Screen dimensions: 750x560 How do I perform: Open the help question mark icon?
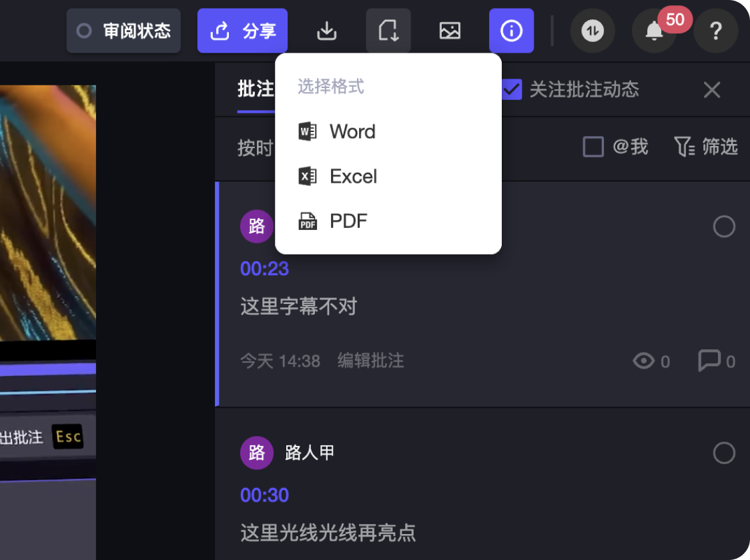coord(716,31)
